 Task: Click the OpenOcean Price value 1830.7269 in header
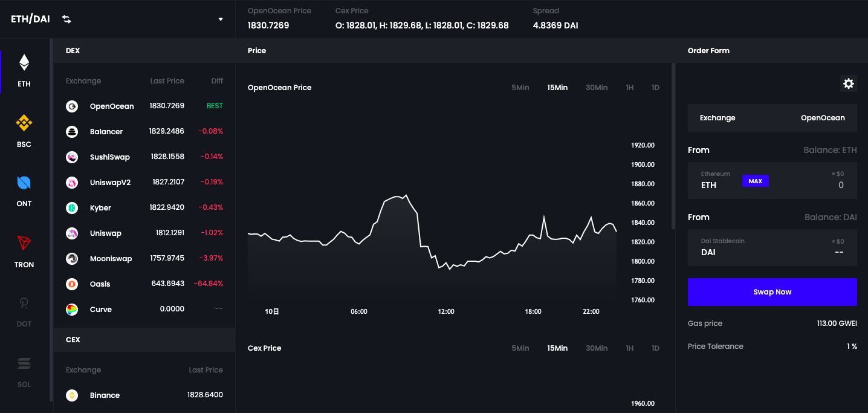pos(268,25)
